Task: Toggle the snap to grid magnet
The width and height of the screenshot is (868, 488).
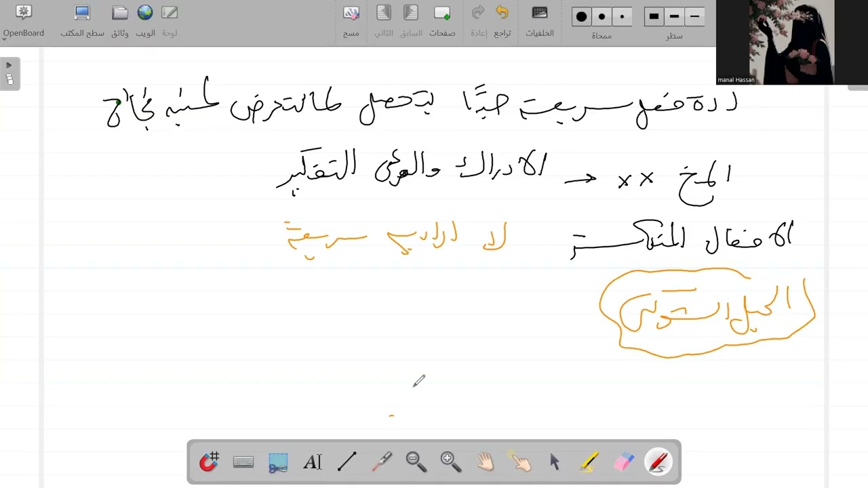Action: pyautogui.click(x=209, y=462)
